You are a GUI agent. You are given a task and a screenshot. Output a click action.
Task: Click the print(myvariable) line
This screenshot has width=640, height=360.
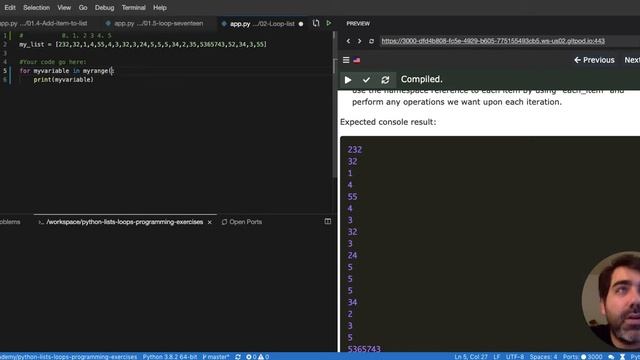[x=63, y=80]
